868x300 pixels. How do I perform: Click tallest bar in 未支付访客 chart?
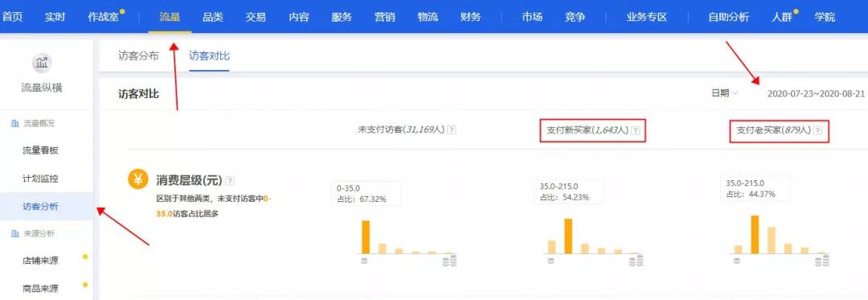[x=366, y=237]
